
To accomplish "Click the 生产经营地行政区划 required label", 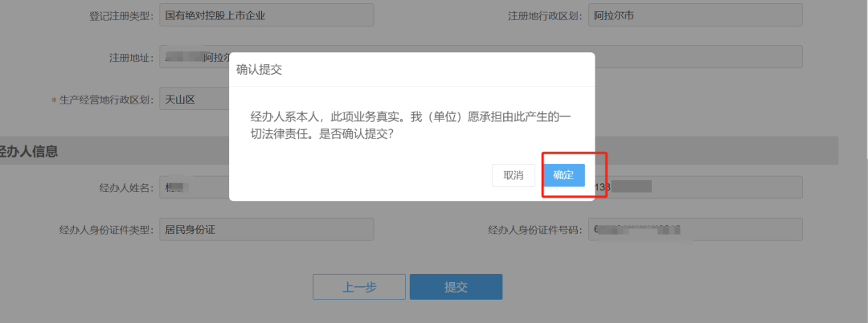I will (102, 100).
